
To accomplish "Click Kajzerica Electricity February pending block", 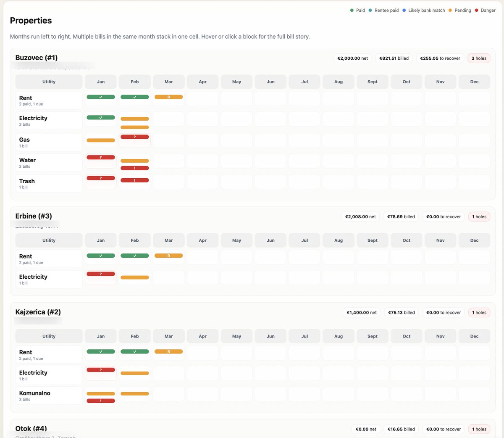I will click(x=135, y=373).
